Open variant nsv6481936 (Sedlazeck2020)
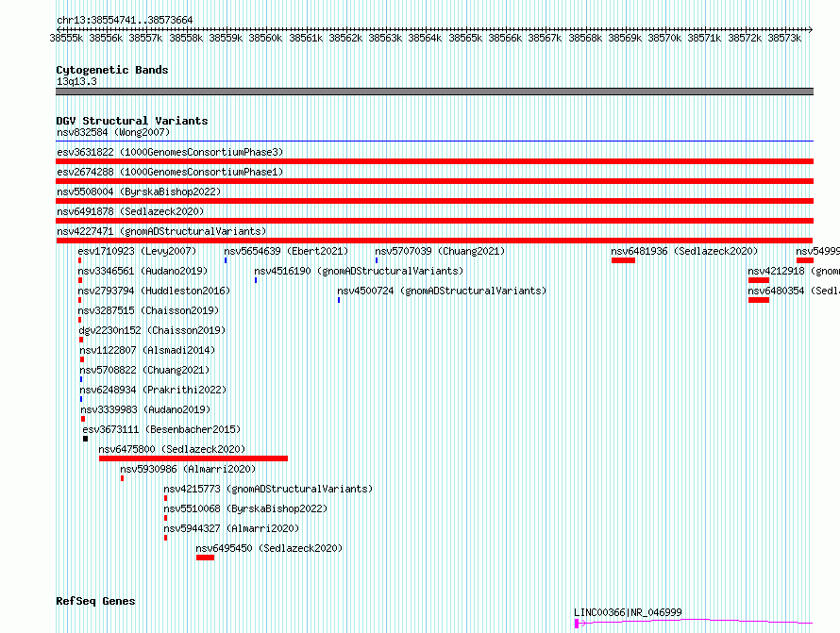Image resolution: width=840 pixels, height=633 pixels. [684, 251]
